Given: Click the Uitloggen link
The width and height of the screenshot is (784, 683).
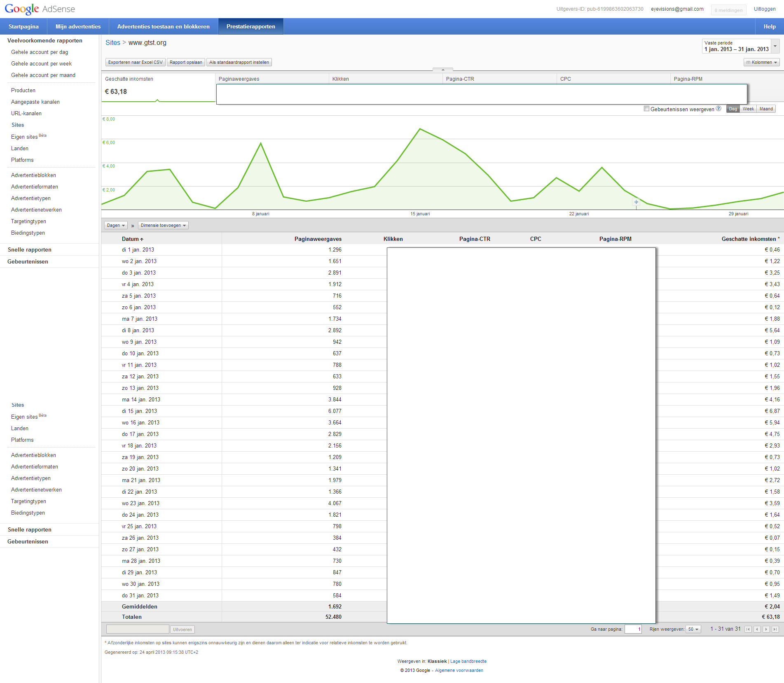Looking at the screenshot, I should 765,9.
